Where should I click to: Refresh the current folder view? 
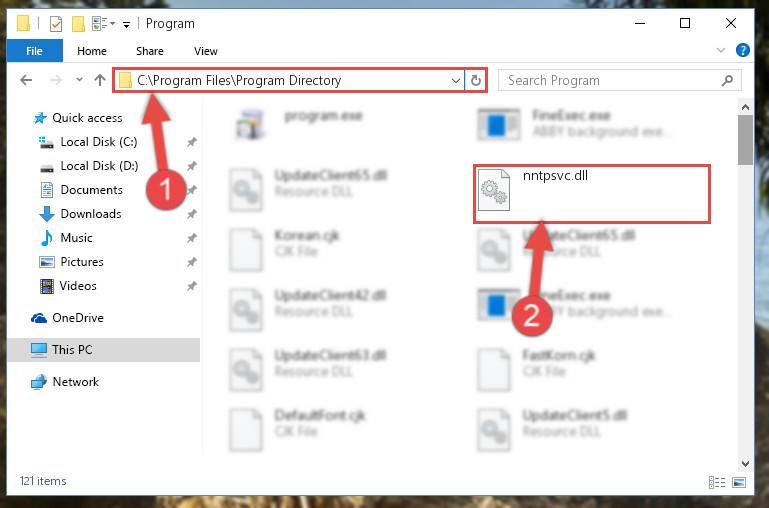point(475,80)
